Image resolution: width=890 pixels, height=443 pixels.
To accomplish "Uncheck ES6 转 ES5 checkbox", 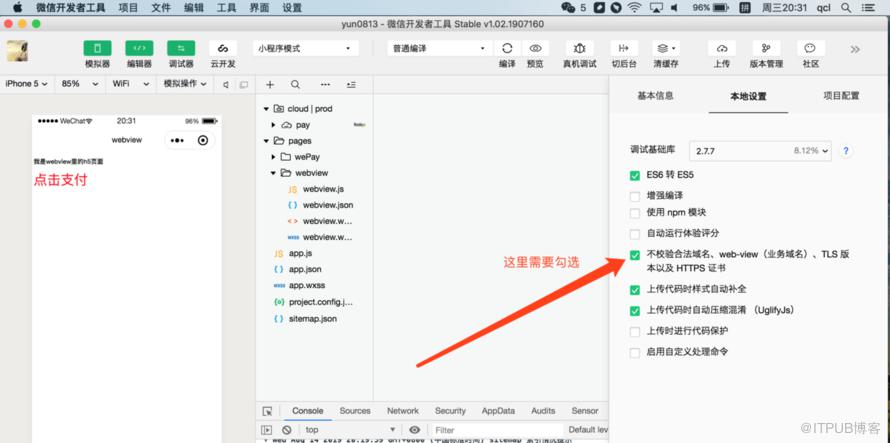I will coord(635,175).
